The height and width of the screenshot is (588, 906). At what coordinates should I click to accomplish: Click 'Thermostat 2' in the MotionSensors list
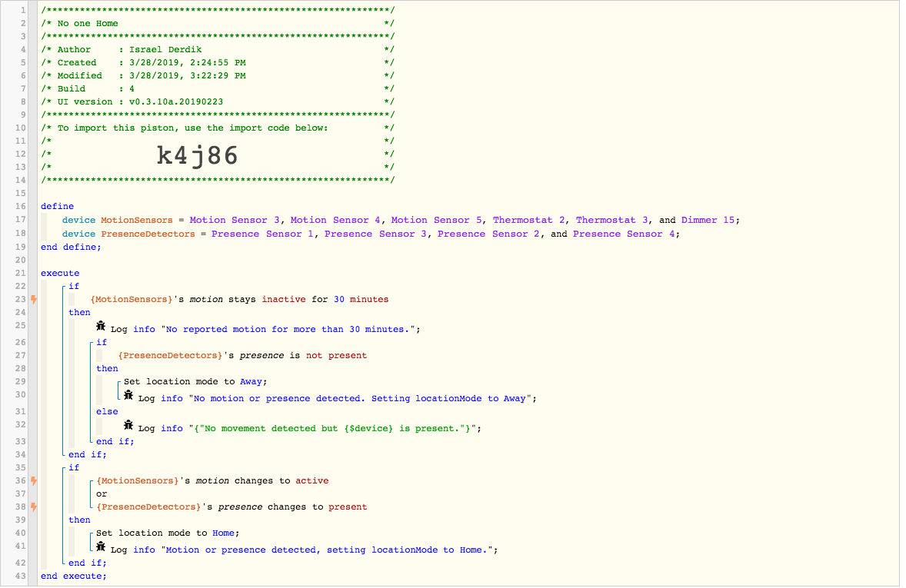528,220
